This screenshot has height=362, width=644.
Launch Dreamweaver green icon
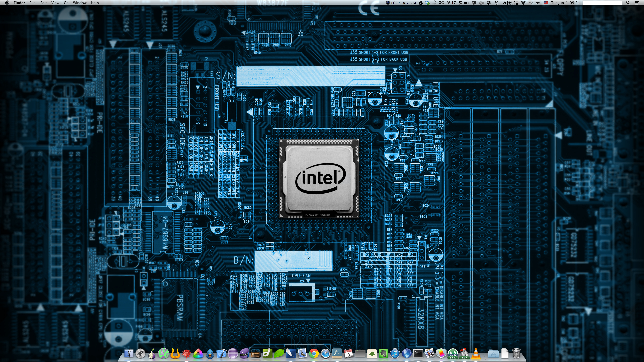coord(267,353)
